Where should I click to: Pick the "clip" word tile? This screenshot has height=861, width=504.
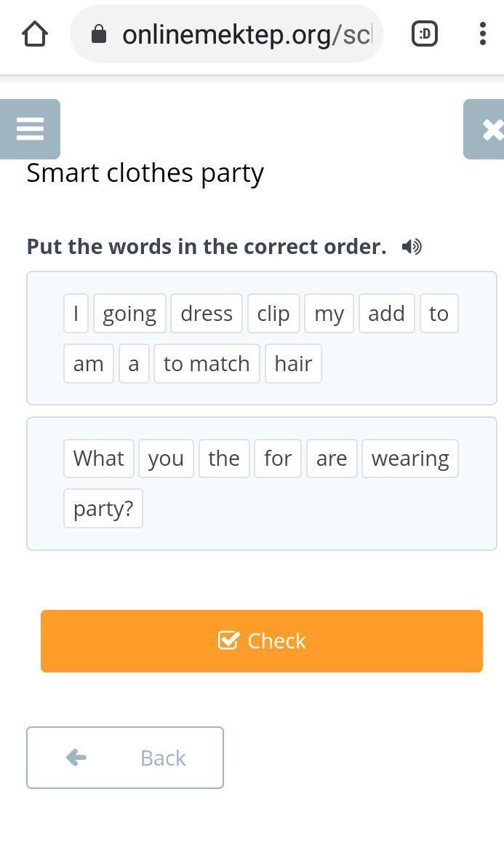point(273,314)
